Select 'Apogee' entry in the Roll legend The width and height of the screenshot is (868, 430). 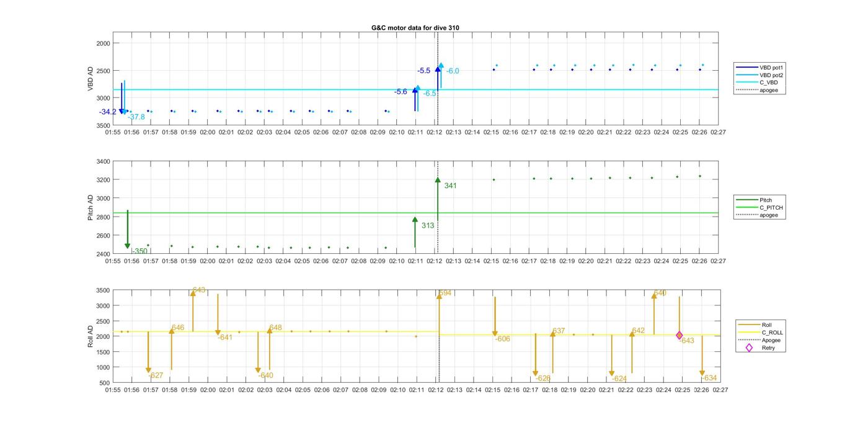[x=760, y=340]
